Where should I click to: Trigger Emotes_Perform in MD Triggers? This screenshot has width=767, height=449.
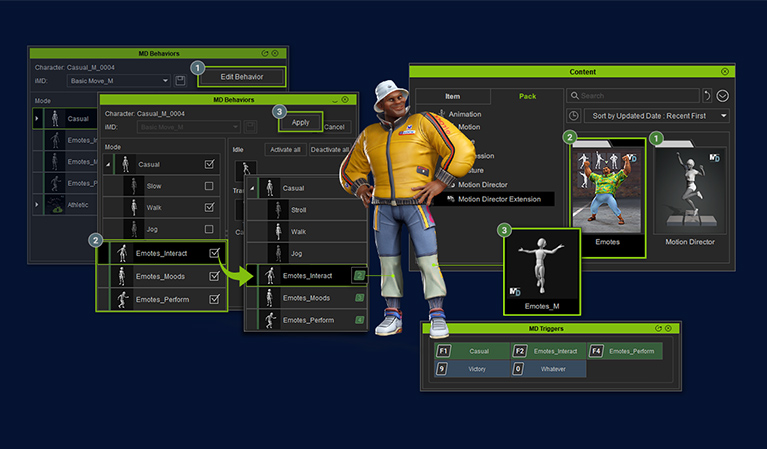625,351
